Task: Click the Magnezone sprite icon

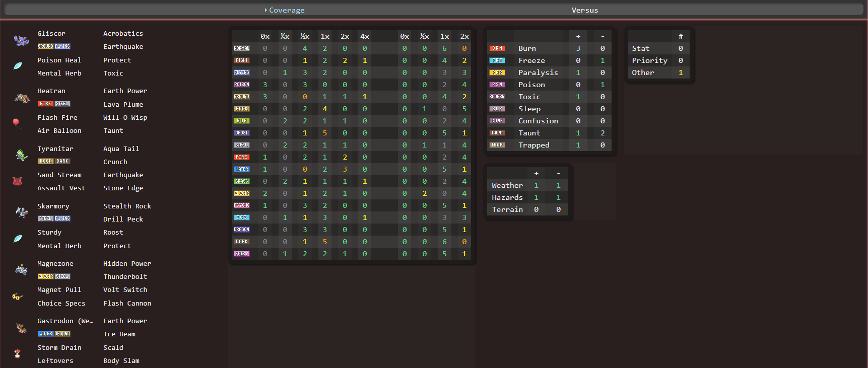Action: tap(21, 270)
